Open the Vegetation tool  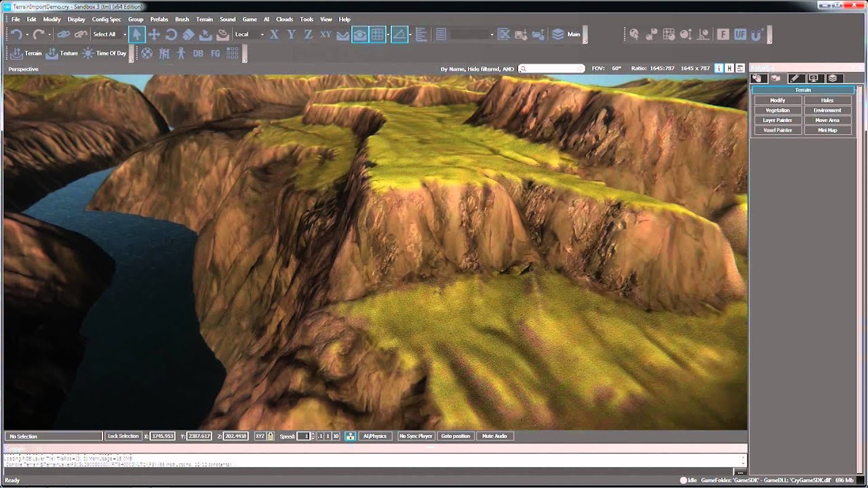(x=778, y=110)
